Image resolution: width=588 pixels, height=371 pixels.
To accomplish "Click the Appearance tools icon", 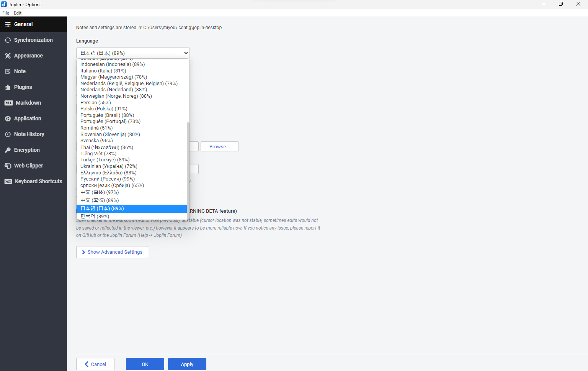I will (x=8, y=56).
